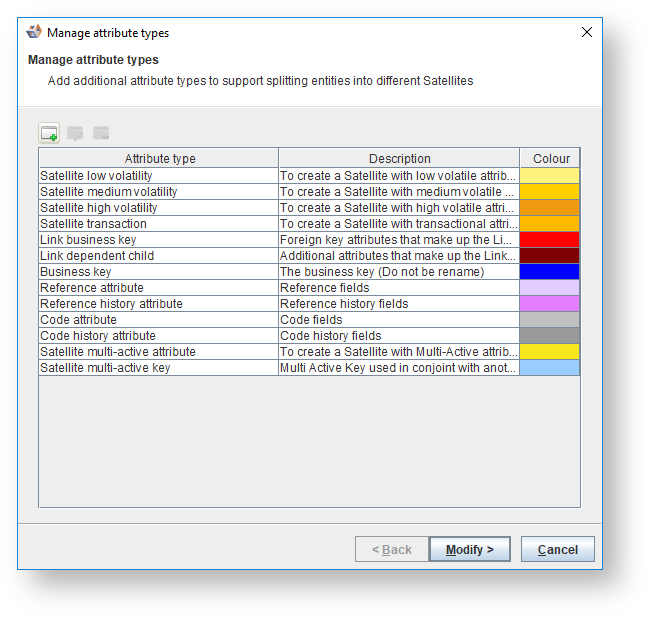
Task: Click the Colour column header
Action: (550, 158)
